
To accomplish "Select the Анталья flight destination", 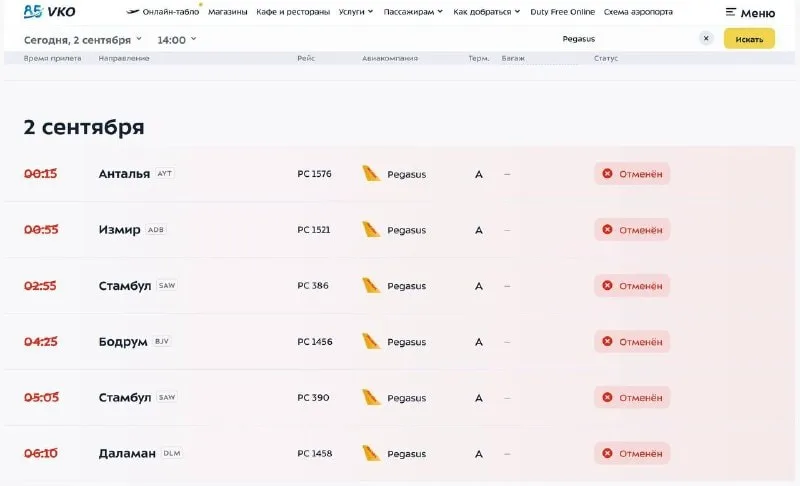I will (124, 174).
